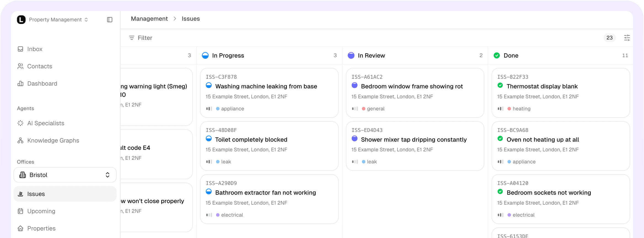Toggle the sidebar collapse icon
Image resolution: width=644 pixels, height=238 pixels.
(x=109, y=20)
